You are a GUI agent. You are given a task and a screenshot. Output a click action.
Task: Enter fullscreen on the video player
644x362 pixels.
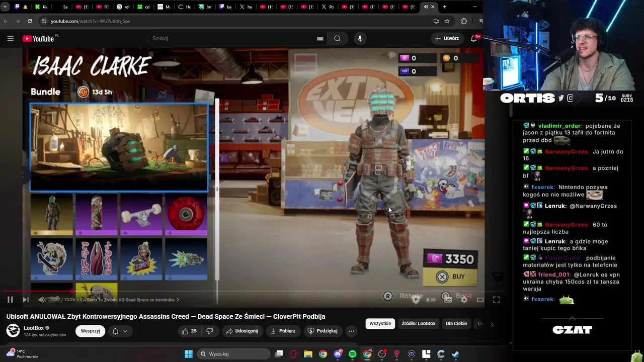tap(496, 299)
